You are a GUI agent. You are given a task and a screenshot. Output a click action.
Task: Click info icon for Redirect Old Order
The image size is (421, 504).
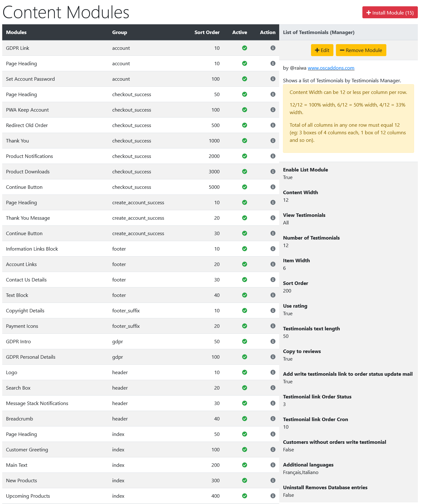click(x=273, y=125)
